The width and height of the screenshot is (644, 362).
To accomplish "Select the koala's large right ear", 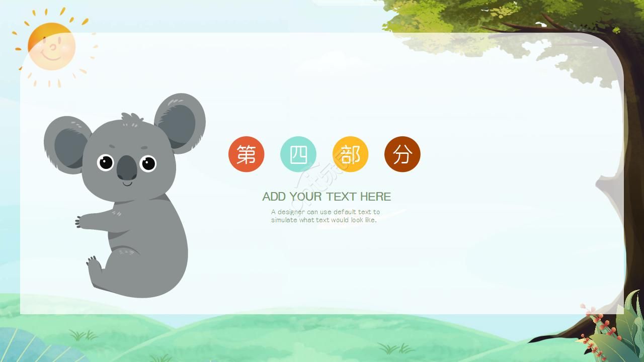I will click(x=180, y=123).
